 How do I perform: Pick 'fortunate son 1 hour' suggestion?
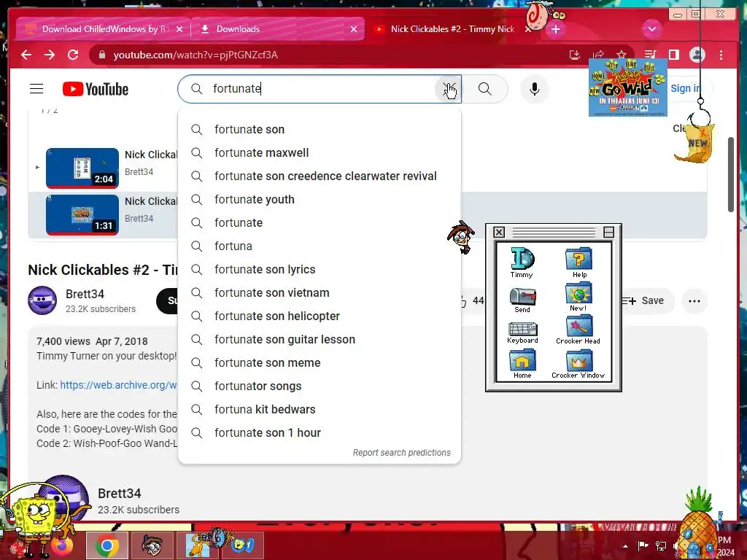320,433
